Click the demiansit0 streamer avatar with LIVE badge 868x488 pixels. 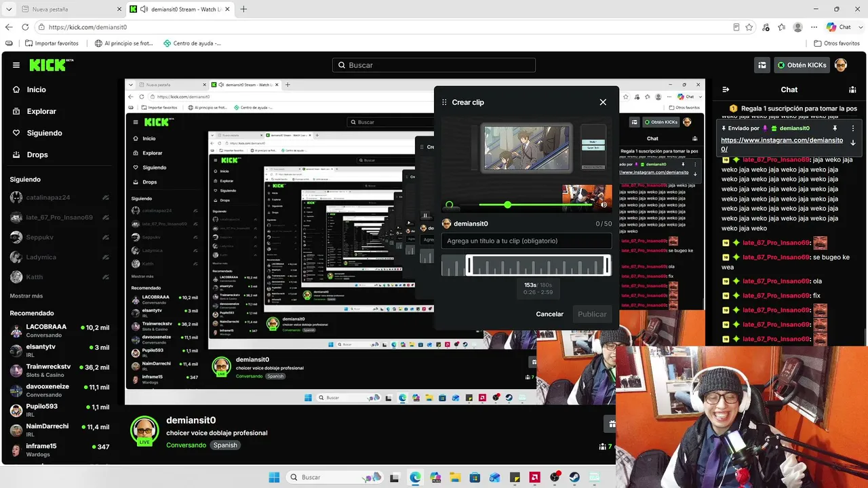click(144, 430)
